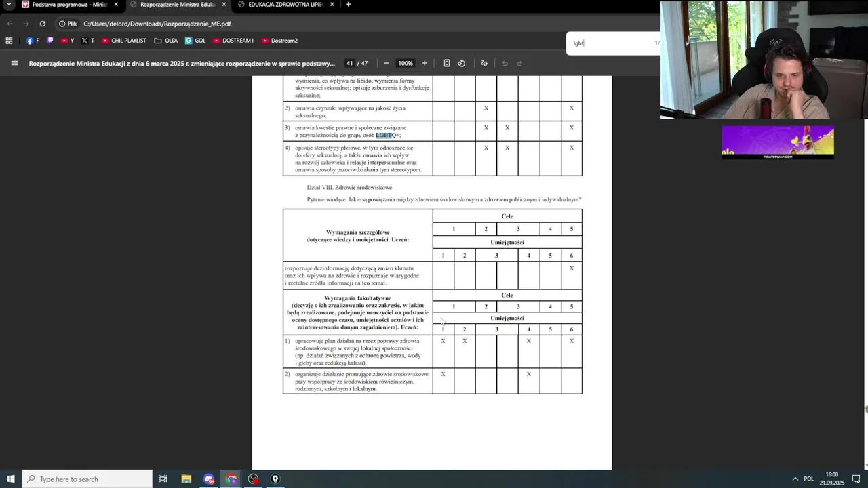Click the page number field showing 41
Screen dimensions: 868x488
[x=349, y=63]
